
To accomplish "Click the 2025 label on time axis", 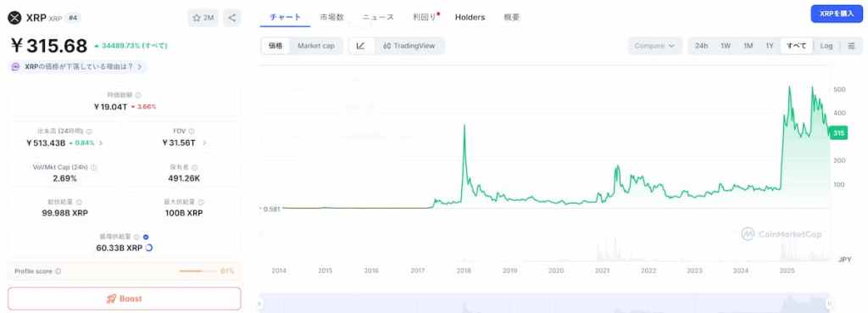I will (x=787, y=271).
